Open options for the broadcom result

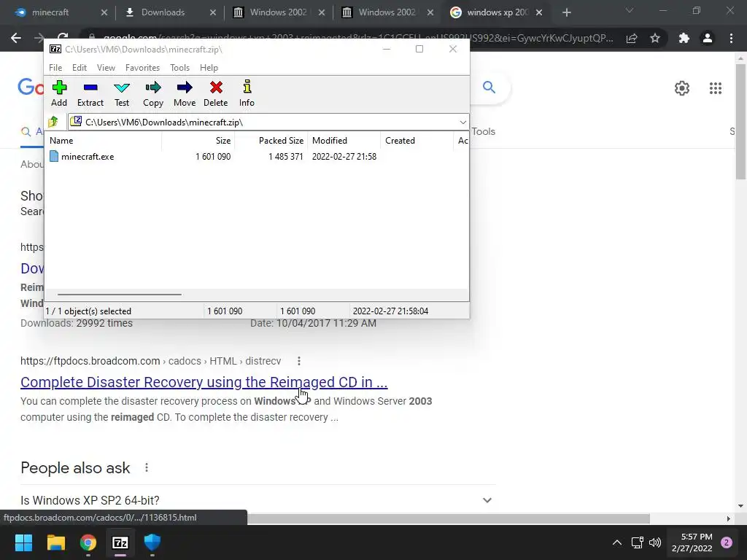[x=298, y=361]
